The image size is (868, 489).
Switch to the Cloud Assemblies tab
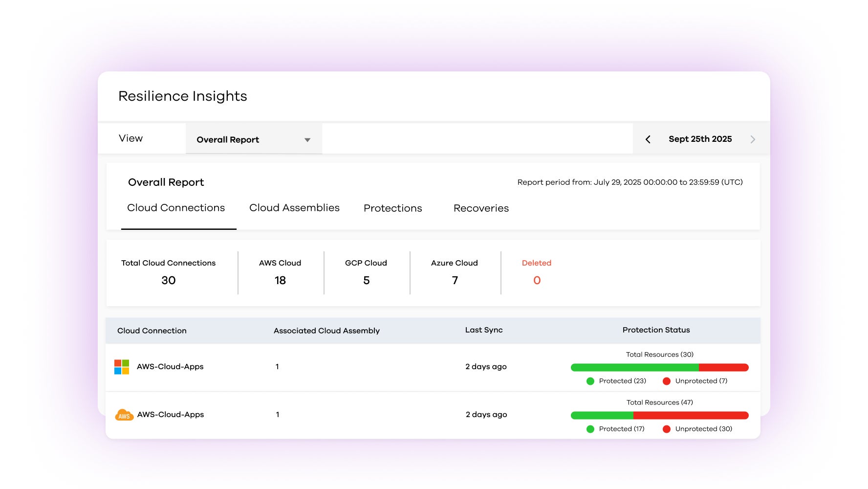click(x=294, y=208)
